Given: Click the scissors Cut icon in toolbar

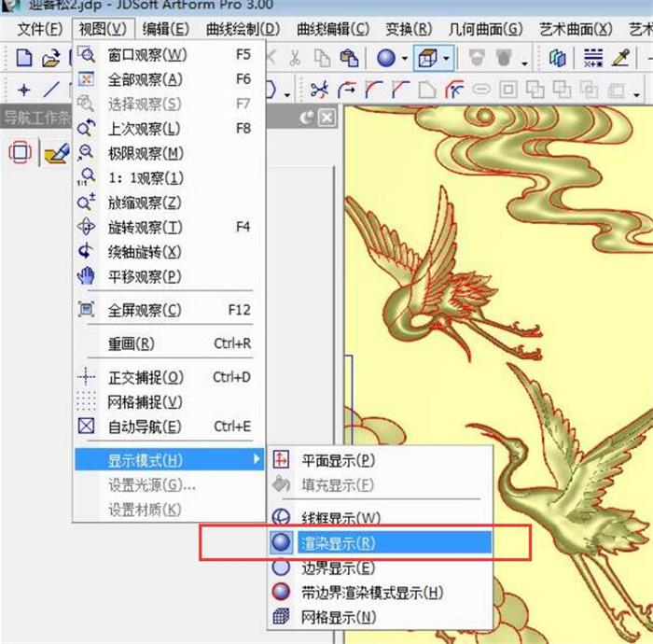Looking at the screenshot, I should (295, 58).
